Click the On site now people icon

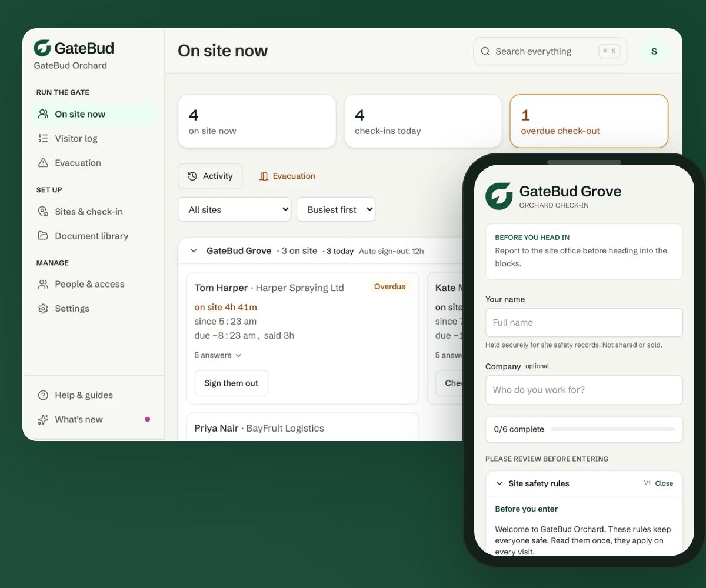point(43,114)
